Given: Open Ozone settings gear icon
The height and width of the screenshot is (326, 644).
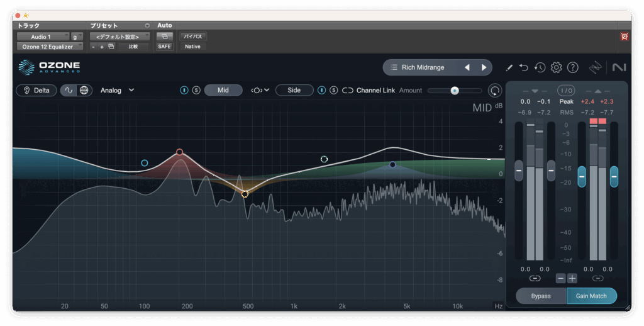Looking at the screenshot, I should [556, 67].
